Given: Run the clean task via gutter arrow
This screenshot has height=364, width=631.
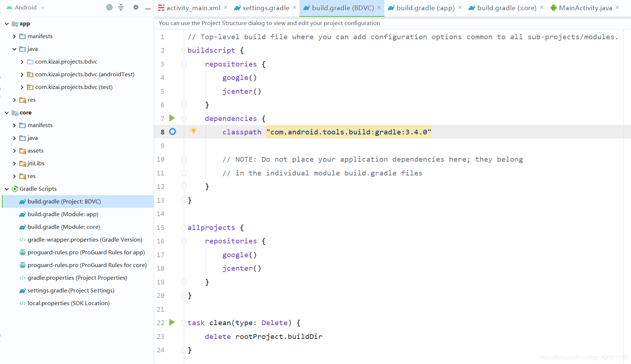Looking at the screenshot, I should coord(172,323).
